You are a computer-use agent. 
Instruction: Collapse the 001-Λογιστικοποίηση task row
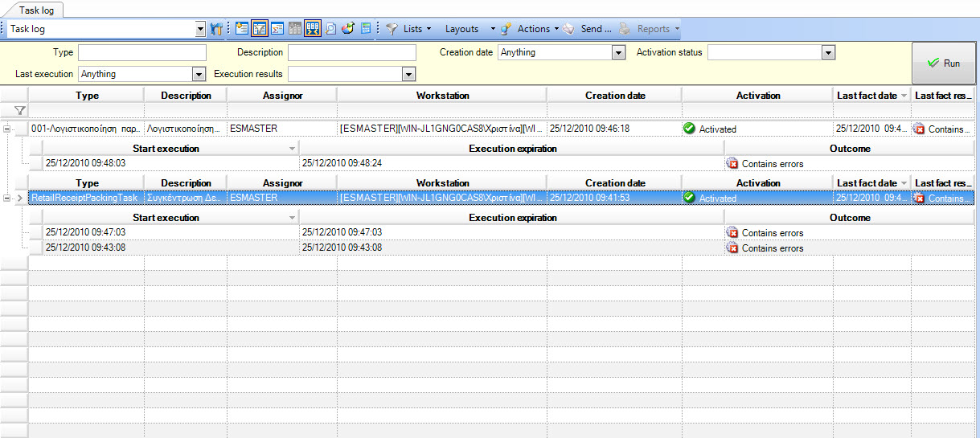point(7,129)
